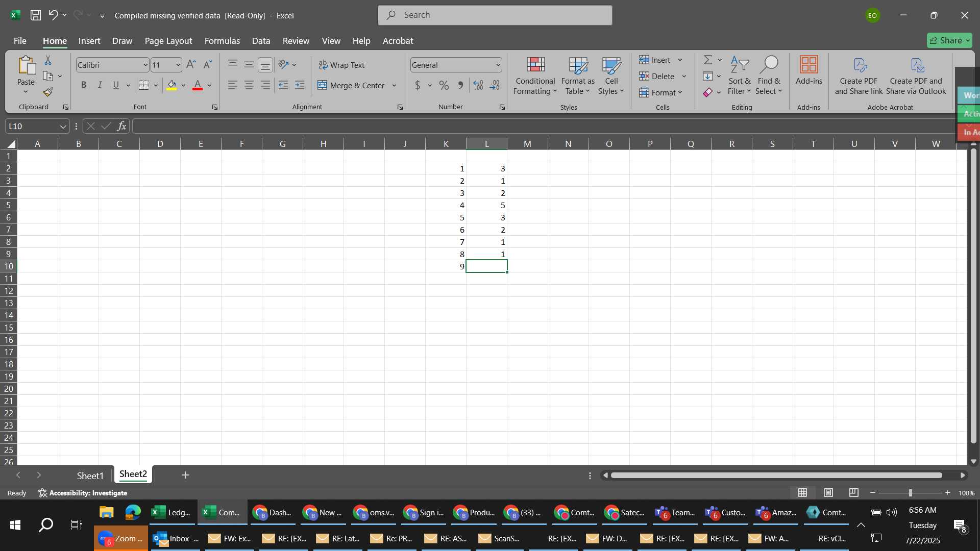Click the Save icon in title bar
Image resolution: width=980 pixels, height=551 pixels.
[x=36, y=15]
